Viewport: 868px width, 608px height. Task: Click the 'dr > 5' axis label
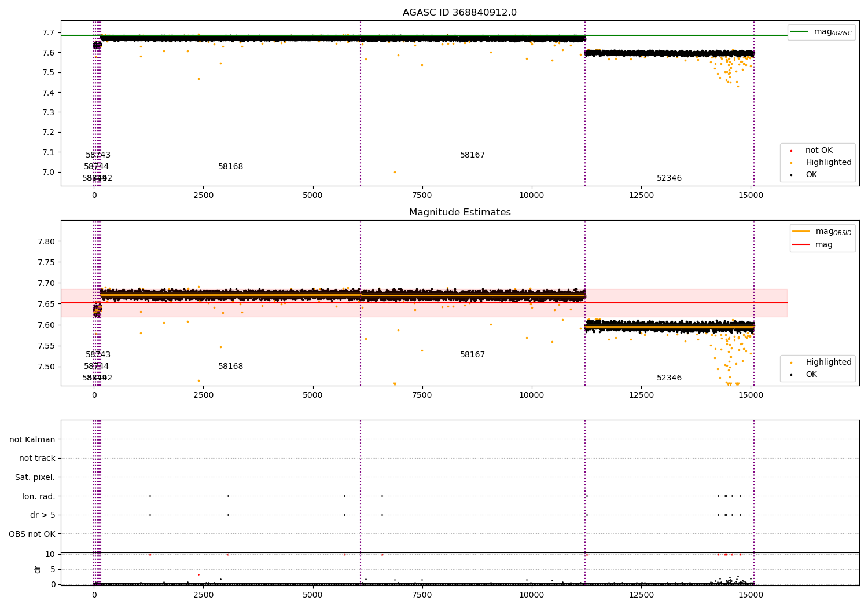tap(43, 515)
